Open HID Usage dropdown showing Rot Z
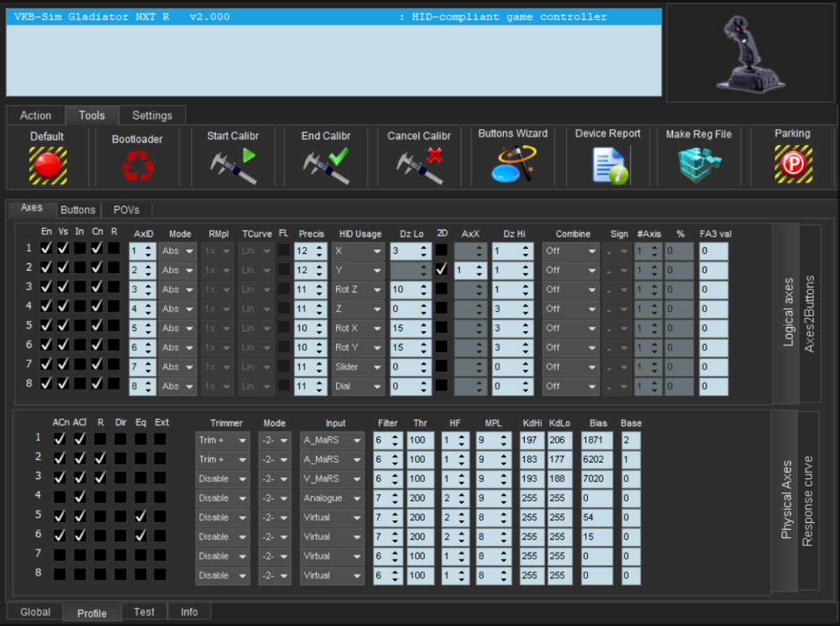Screen dimensions: 840x626 coord(358,289)
